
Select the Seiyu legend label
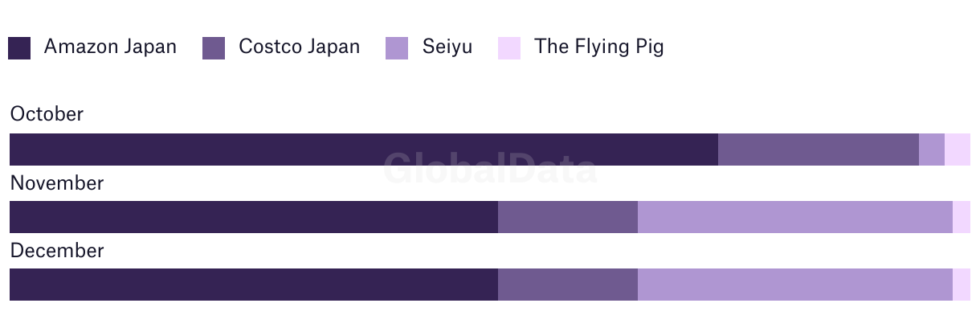[x=447, y=47]
